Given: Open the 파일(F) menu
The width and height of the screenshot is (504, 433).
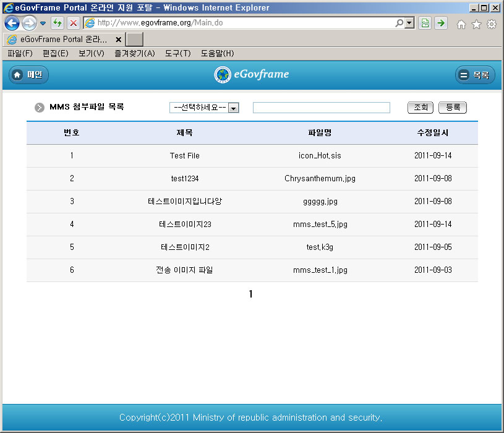Looking at the screenshot, I should pyautogui.click(x=20, y=54).
